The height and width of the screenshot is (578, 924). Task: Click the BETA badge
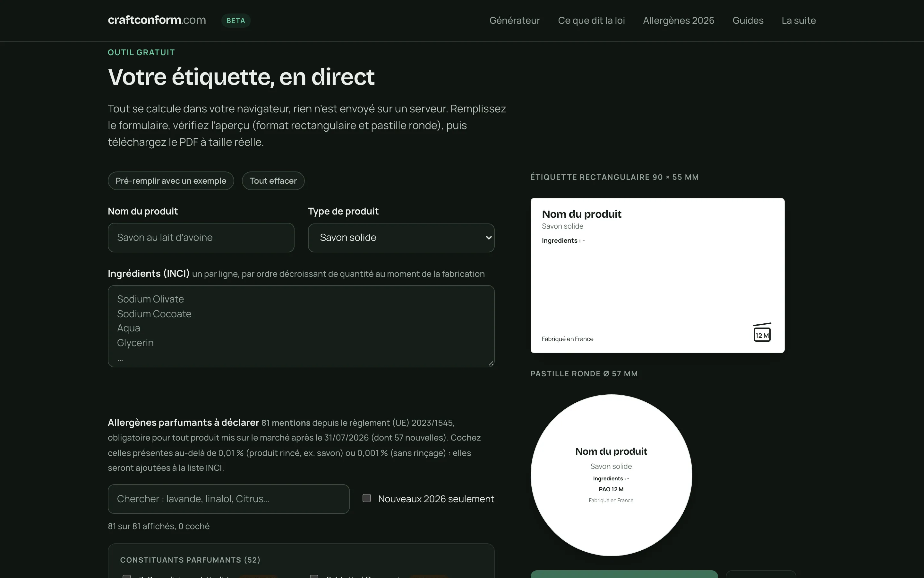(235, 21)
